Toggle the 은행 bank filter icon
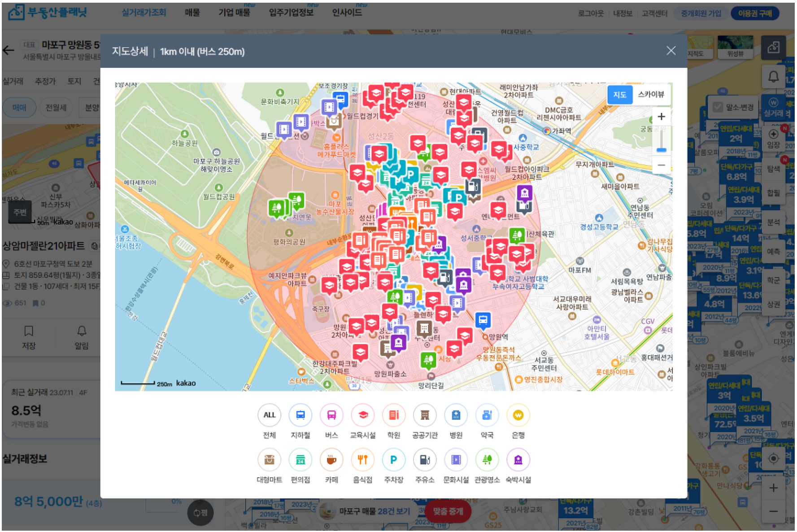 click(518, 415)
